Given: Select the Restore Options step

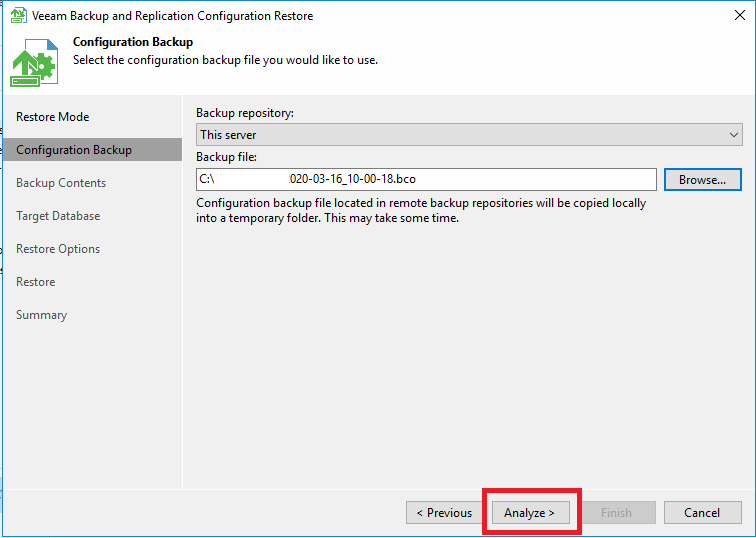Looking at the screenshot, I should (x=58, y=249).
